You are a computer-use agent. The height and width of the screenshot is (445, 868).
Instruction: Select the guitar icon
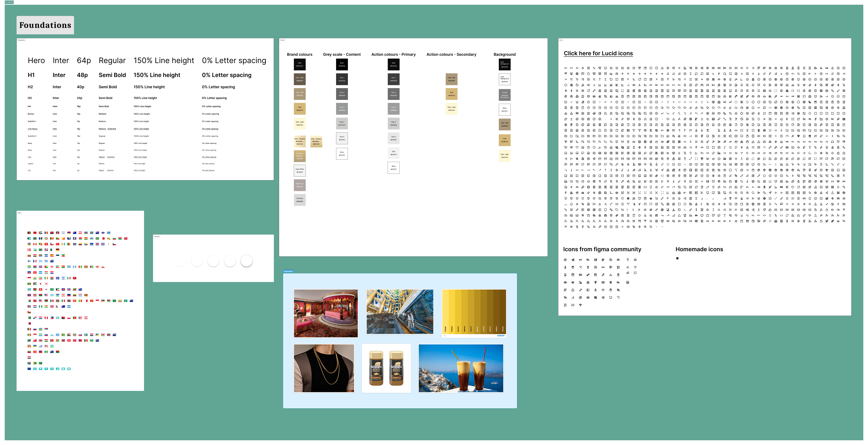coord(588,275)
